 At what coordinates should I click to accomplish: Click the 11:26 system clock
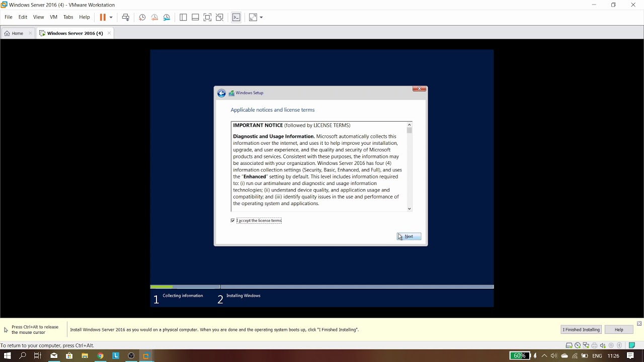613,355
